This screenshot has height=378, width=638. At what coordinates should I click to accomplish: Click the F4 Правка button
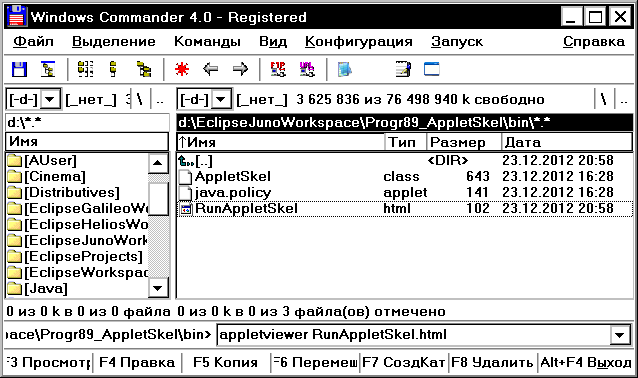tap(137, 363)
